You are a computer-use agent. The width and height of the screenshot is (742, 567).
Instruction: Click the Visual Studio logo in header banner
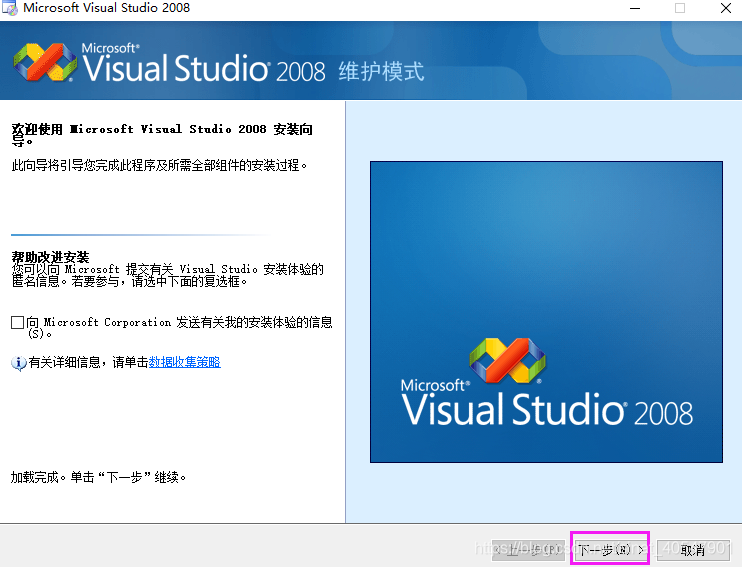pos(45,62)
